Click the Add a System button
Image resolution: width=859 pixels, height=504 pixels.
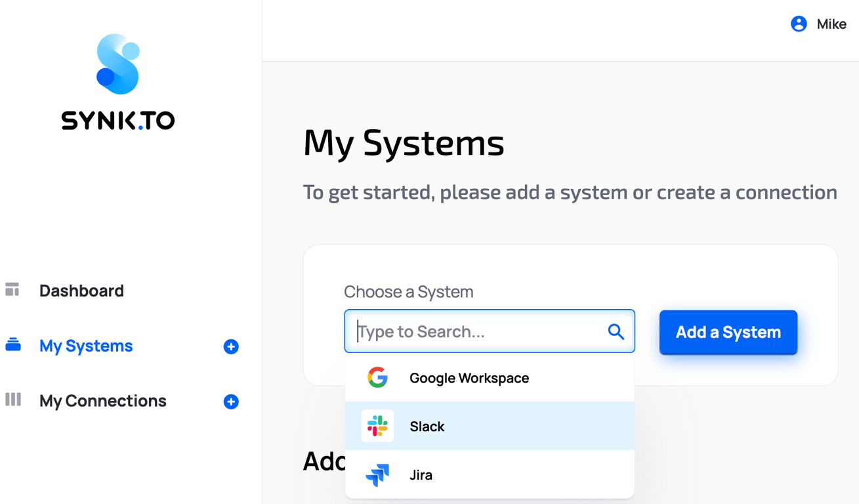point(728,332)
